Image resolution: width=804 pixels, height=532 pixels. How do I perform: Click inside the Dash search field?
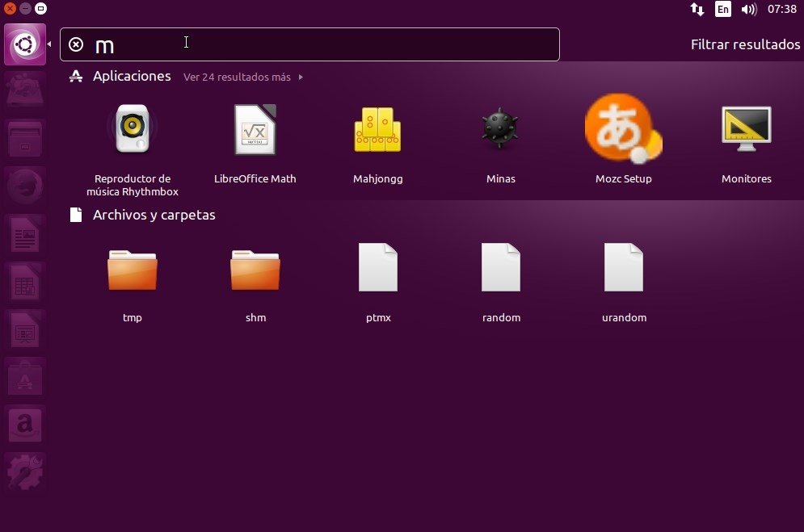point(309,44)
